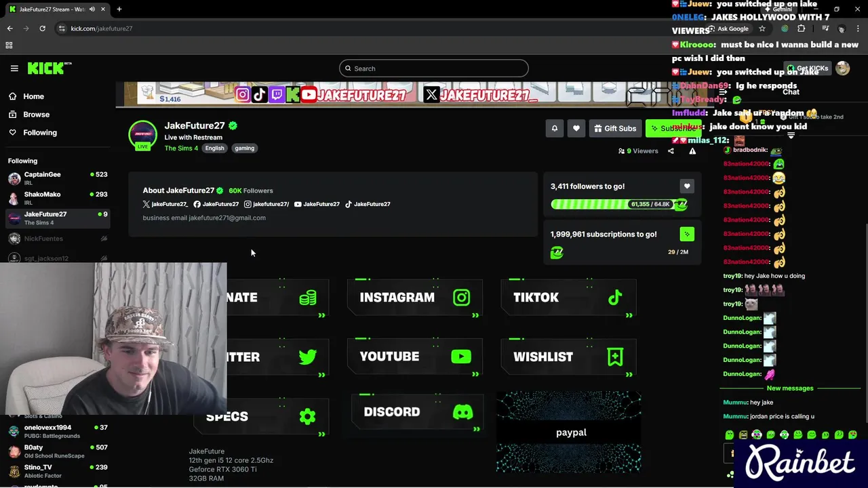Open the Kick sidebar hamburger menu
This screenshot has width=868, height=488.
click(x=14, y=68)
